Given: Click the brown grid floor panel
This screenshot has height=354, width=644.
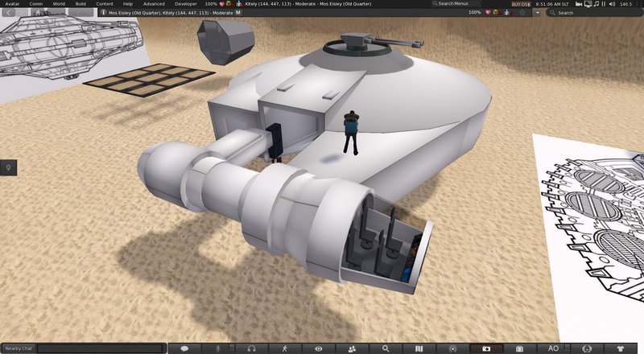Looking at the screenshot, I should tap(150, 80).
